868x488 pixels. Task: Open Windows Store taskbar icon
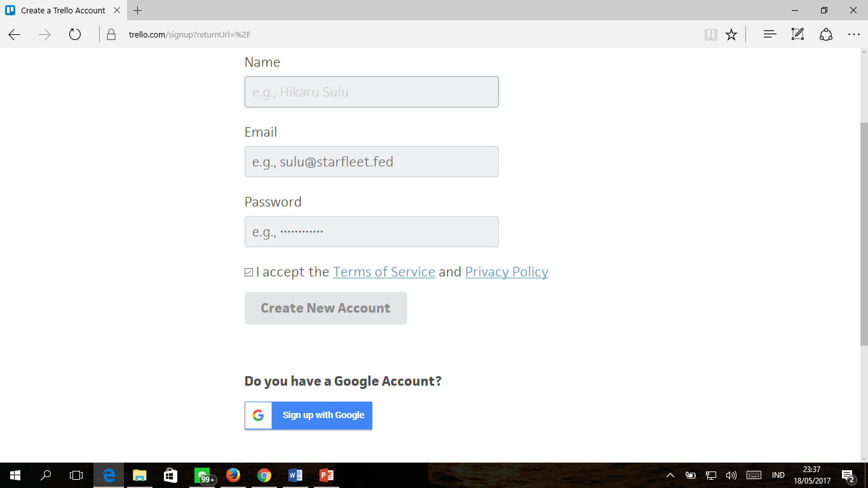click(x=170, y=475)
